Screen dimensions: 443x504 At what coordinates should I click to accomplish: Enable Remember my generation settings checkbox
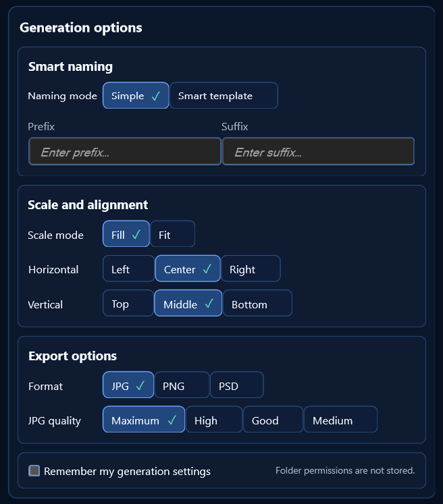(x=34, y=470)
